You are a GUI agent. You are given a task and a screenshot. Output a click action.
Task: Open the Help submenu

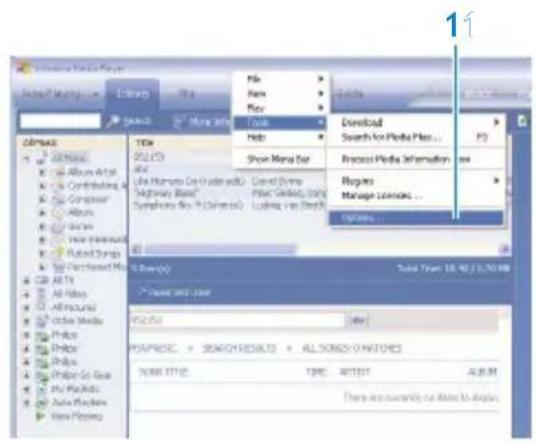pos(280,137)
